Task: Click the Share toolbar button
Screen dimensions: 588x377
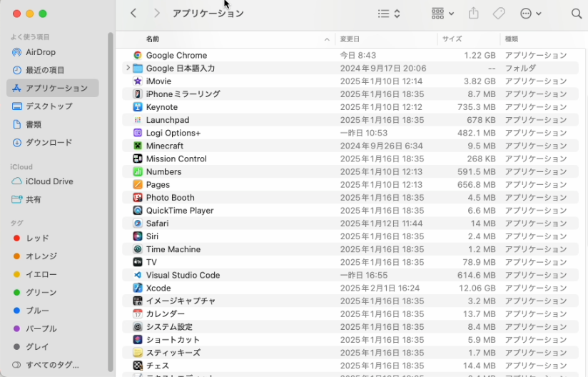Action: coord(474,14)
